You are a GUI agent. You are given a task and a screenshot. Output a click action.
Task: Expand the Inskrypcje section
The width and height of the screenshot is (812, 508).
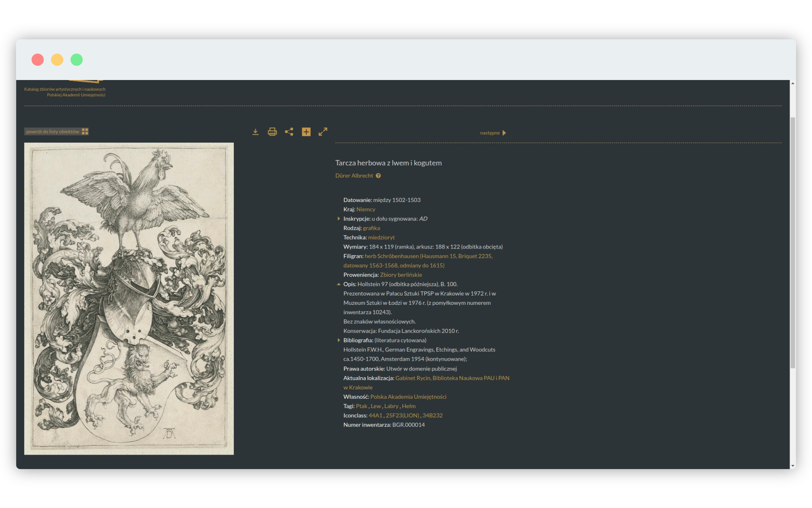tap(339, 219)
